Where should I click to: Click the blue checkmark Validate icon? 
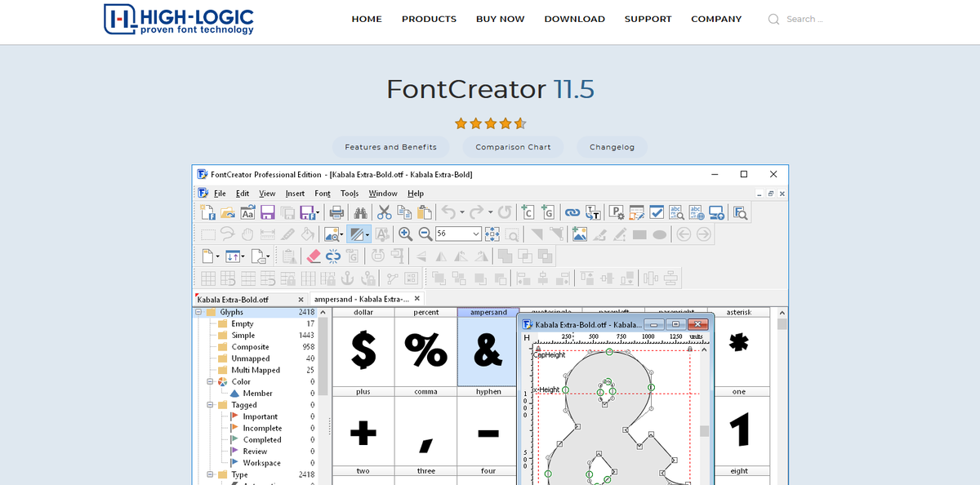(x=657, y=212)
